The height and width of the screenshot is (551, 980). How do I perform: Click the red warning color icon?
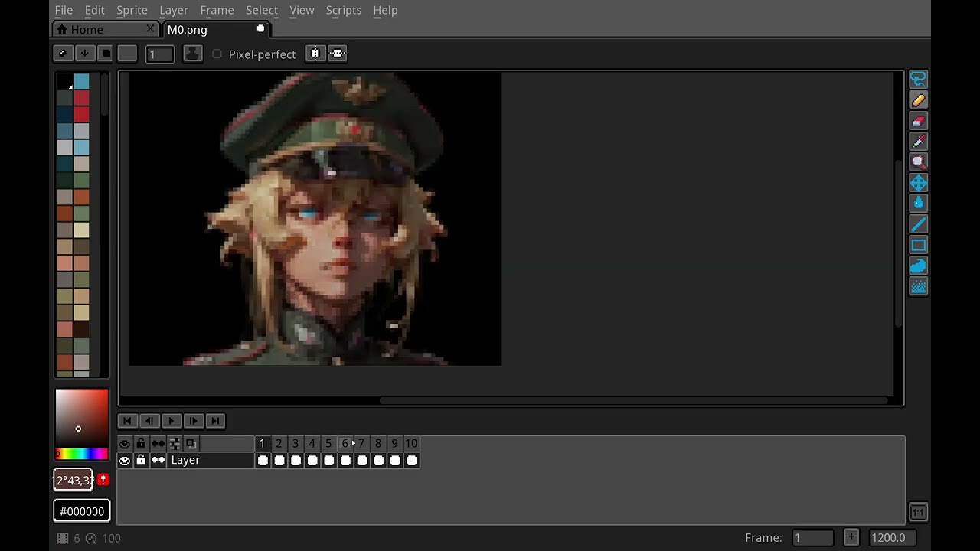pyautogui.click(x=103, y=480)
